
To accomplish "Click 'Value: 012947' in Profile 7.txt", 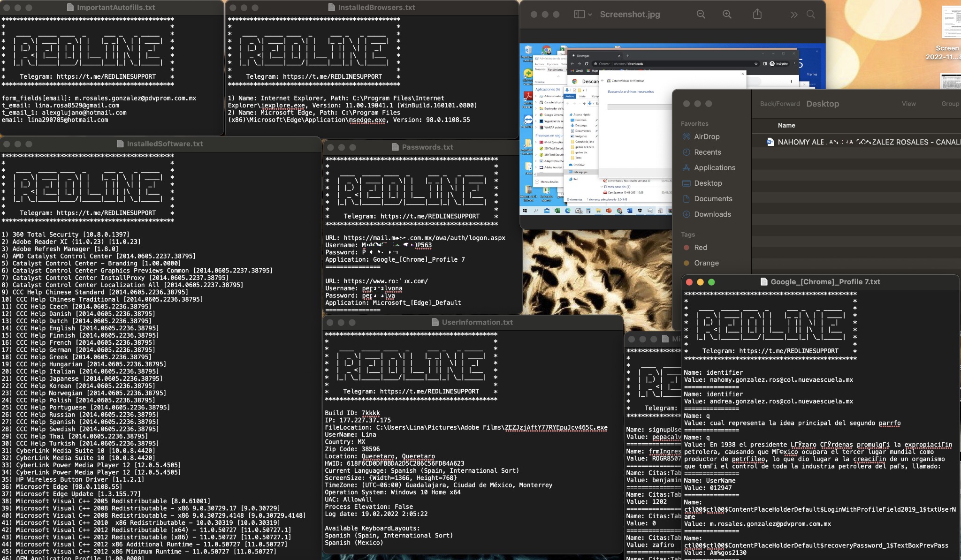I will tap(708, 488).
